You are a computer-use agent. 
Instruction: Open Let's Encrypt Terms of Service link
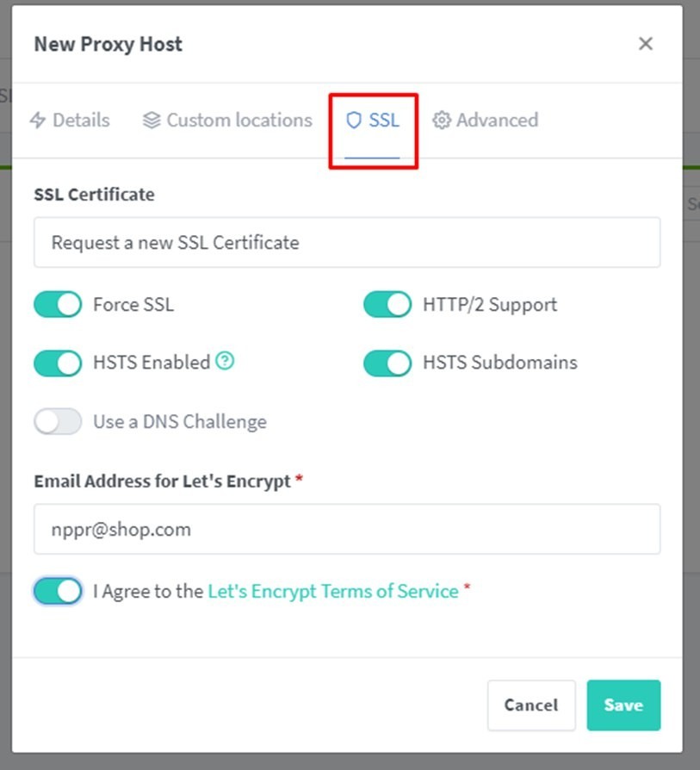pyautogui.click(x=333, y=591)
